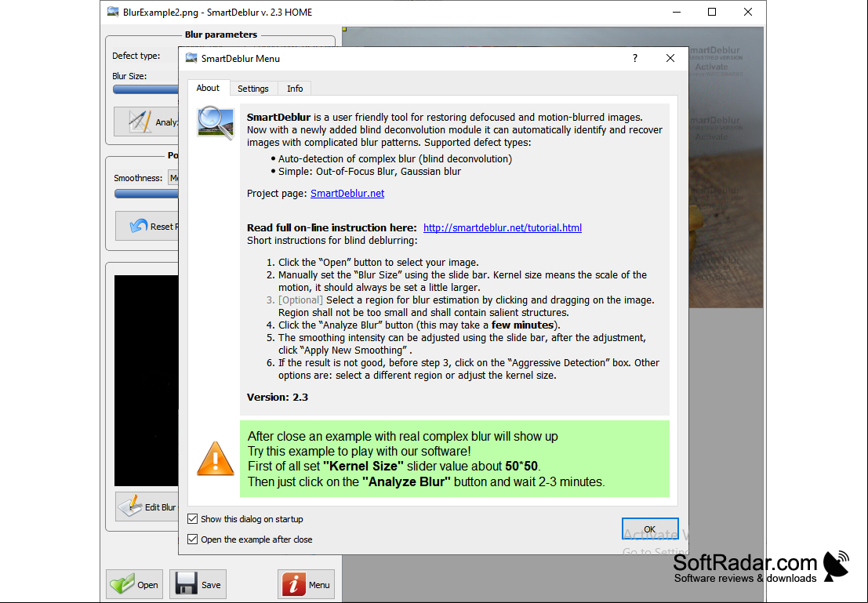Switch to the Settings tab
This screenshot has width=868, height=603.
[x=253, y=89]
